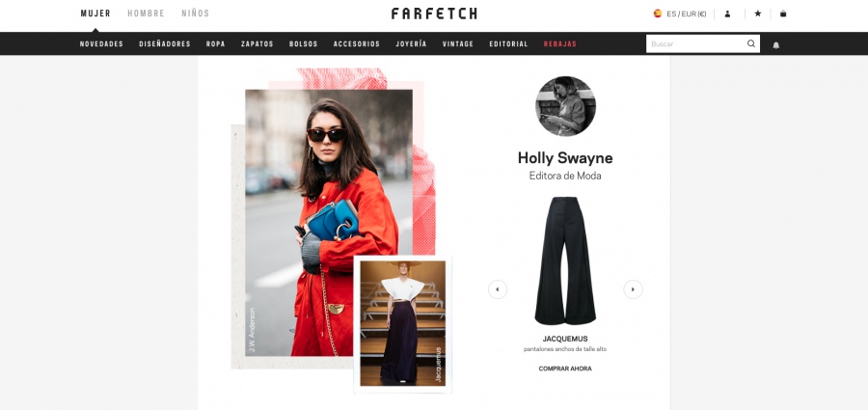Viewport: 868px width, 410px height.
Task: Open the ES / EUR (€) region selector
Action: (x=687, y=14)
